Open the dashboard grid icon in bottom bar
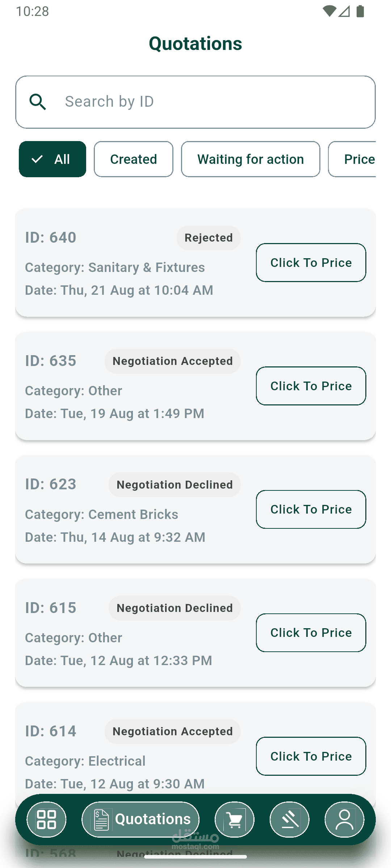 [46, 820]
